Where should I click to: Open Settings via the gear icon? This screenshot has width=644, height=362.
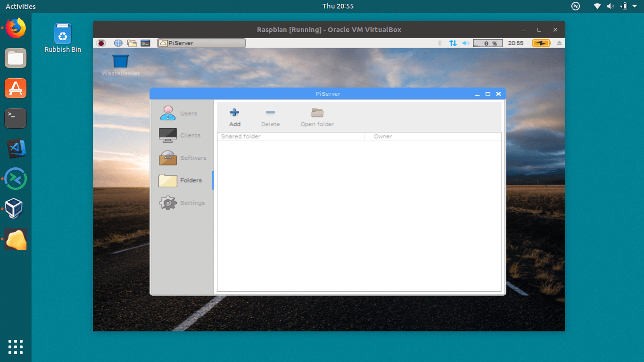pyautogui.click(x=167, y=203)
